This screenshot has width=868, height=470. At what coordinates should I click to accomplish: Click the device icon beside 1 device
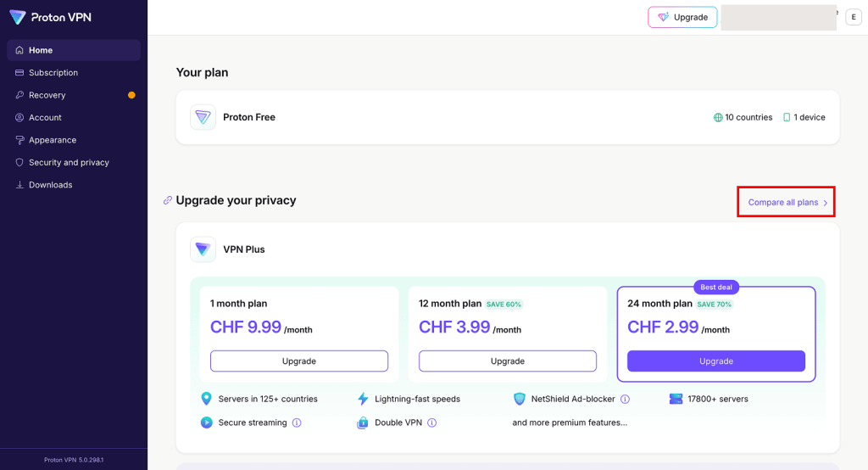tap(787, 117)
